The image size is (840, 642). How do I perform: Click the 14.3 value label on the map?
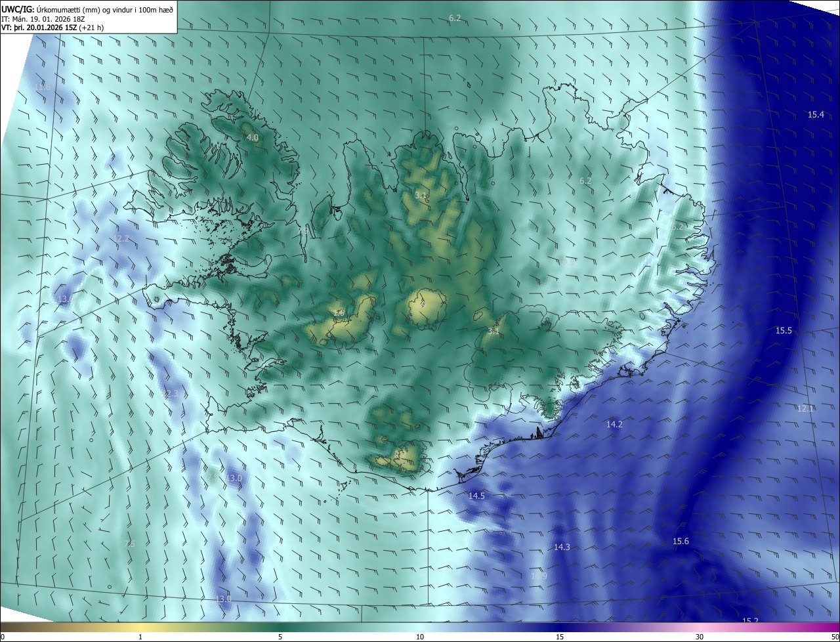(x=562, y=547)
